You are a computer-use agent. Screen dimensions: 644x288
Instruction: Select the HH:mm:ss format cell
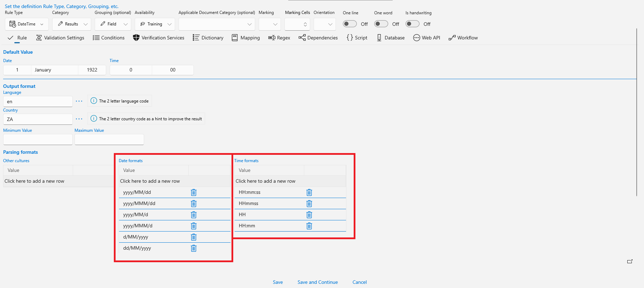(x=269, y=192)
